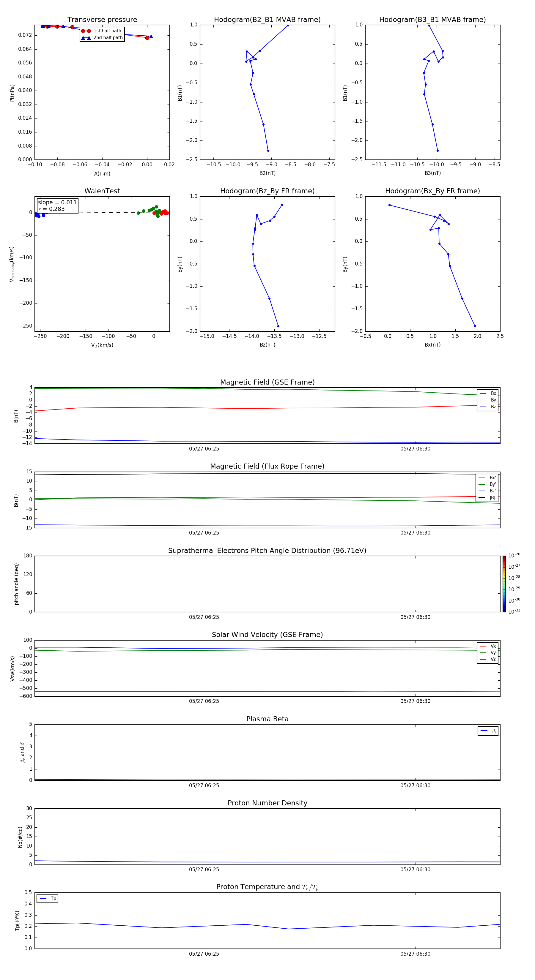Select the Tp legend entry

click(x=48, y=899)
